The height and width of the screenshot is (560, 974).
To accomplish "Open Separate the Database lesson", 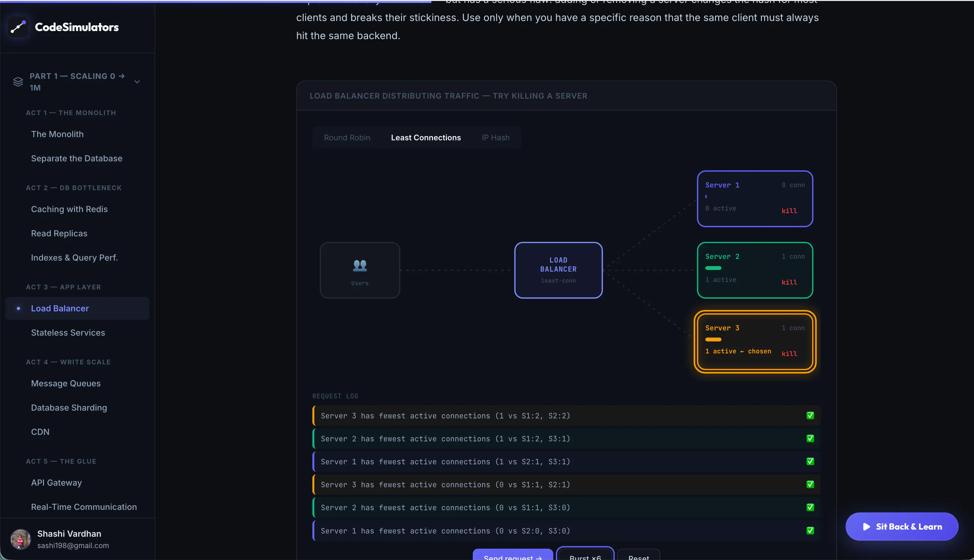I will (77, 158).
